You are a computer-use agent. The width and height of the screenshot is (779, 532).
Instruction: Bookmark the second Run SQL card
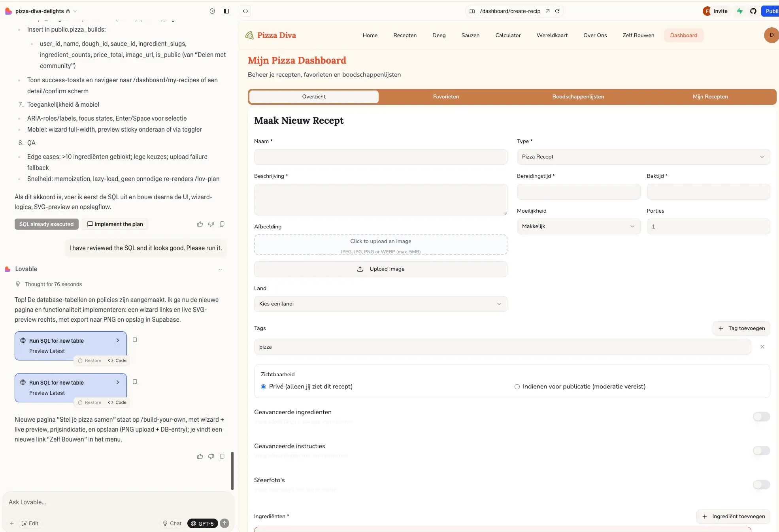coord(135,382)
